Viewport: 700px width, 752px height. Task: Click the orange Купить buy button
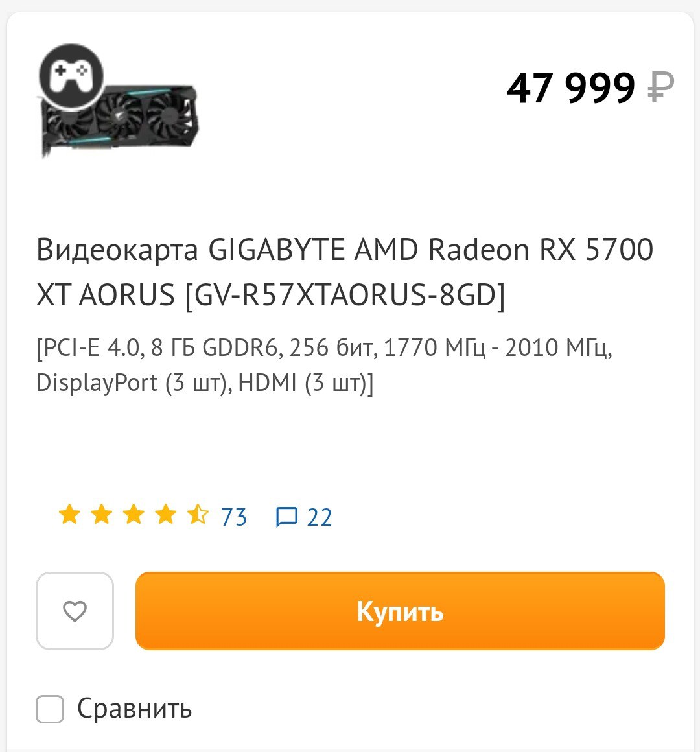click(x=400, y=611)
